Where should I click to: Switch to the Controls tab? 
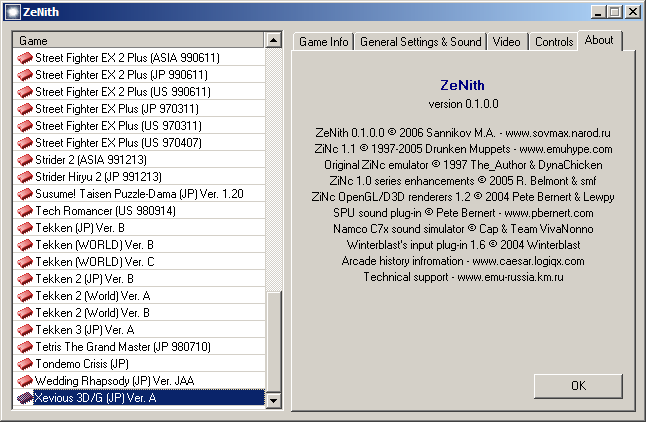click(554, 42)
